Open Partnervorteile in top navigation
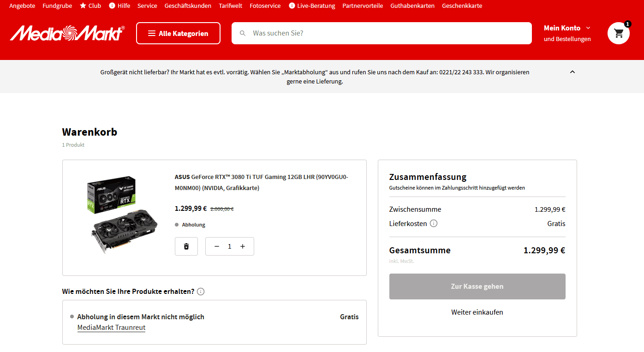644x352 pixels. click(x=363, y=6)
